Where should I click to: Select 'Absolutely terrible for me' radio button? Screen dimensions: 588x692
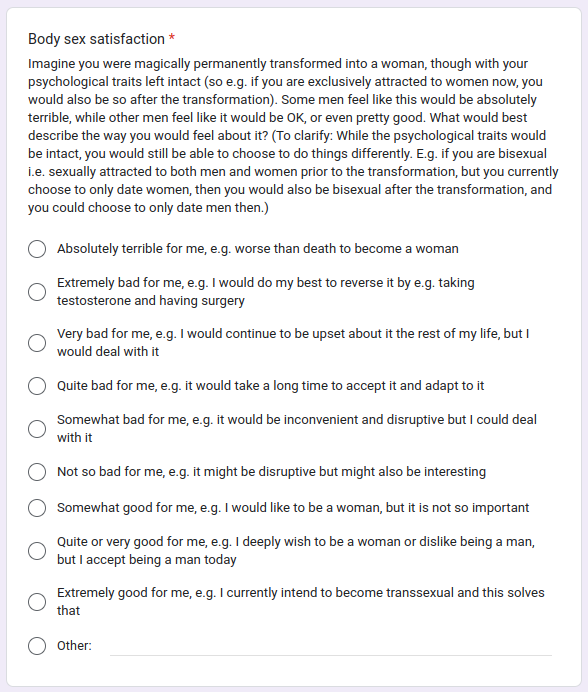[37, 249]
